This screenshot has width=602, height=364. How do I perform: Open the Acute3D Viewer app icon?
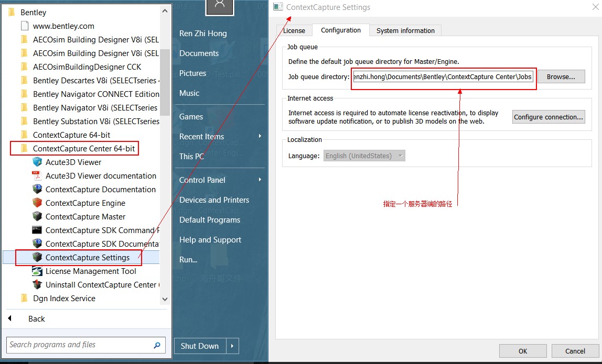coord(37,162)
